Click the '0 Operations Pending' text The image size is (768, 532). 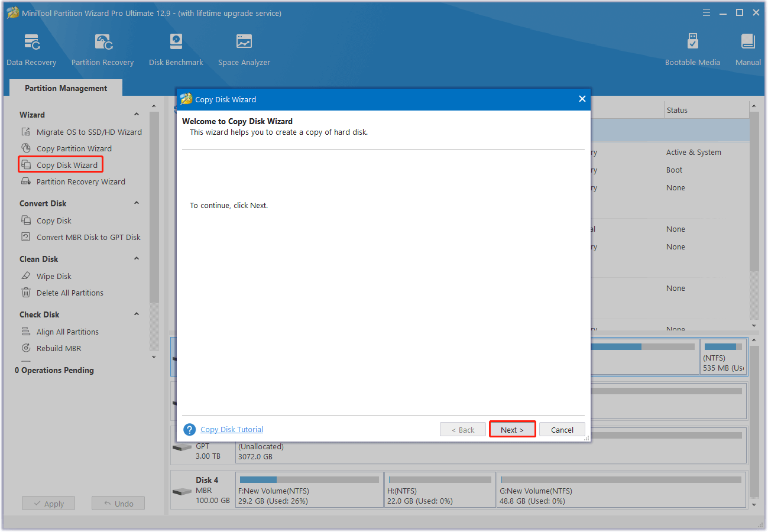point(54,370)
